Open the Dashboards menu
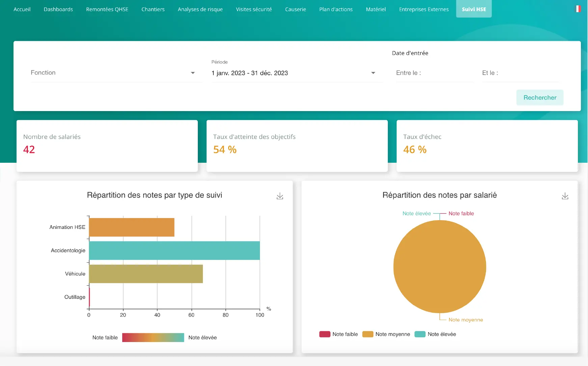Viewport: 588px width, 366px height. click(58, 9)
